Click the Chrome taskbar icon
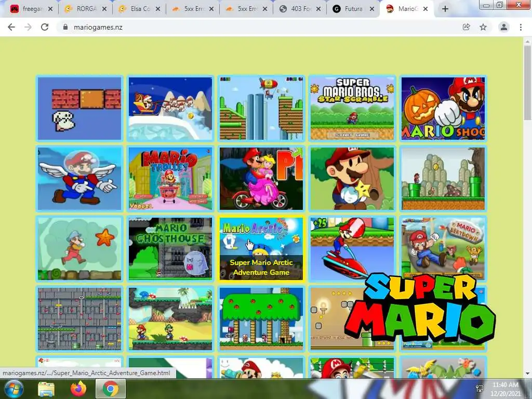The height and width of the screenshot is (399, 532). 111,389
